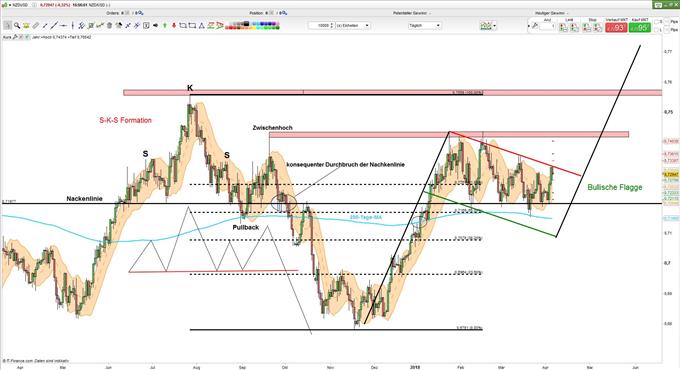Select the triangle drawing tool
This screenshot has width=680, height=370.
click(x=202, y=26)
